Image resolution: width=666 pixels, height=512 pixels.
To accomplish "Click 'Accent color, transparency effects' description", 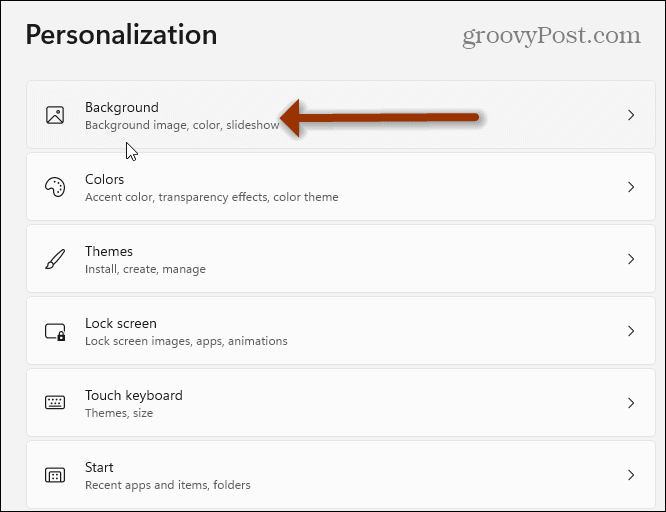I will 212,197.
